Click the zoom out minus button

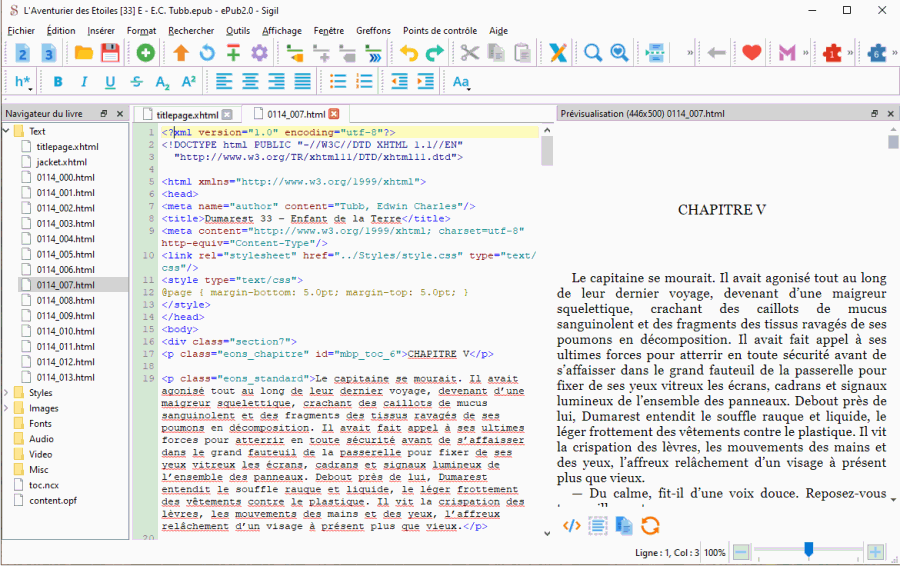pyautogui.click(x=741, y=552)
